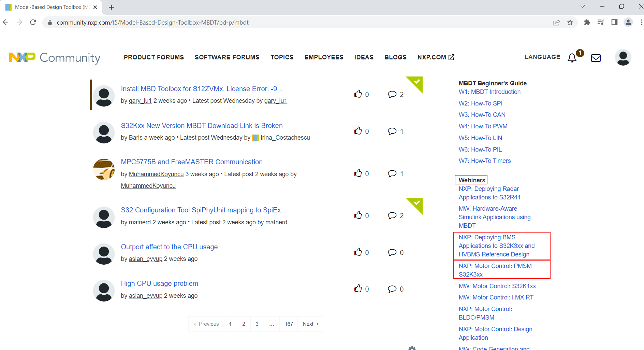The width and height of the screenshot is (644, 350).
Task: Open comments on "High CPU usage problem"
Action: pyautogui.click(x=393, y=289)
